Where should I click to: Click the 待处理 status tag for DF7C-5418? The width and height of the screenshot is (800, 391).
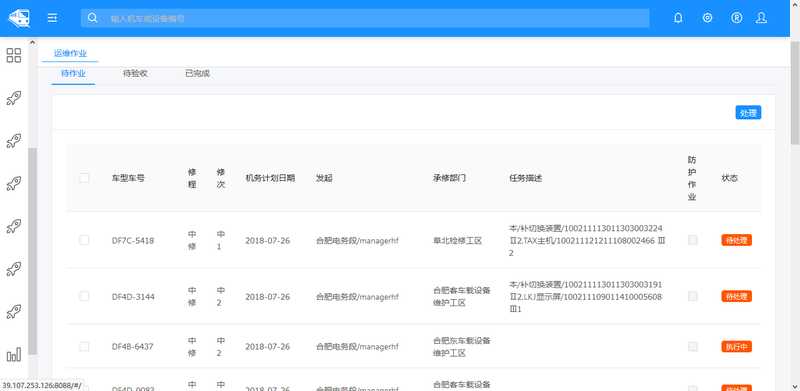pyautogui.click(x=736, y=240)
